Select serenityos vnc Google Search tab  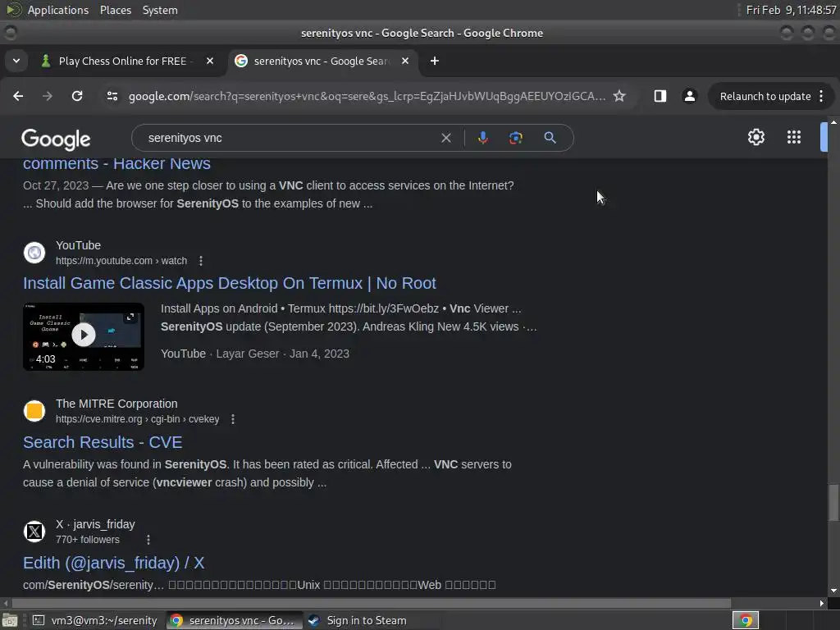(322, 61)
